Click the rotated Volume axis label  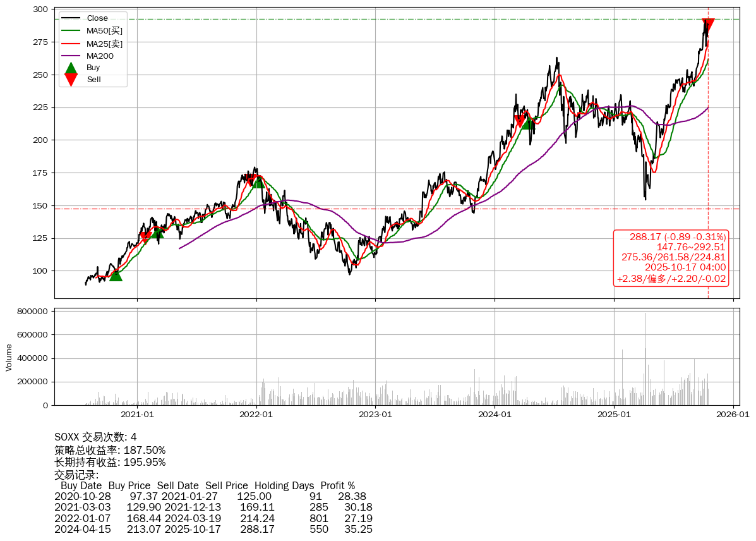[x=9, y=357]
